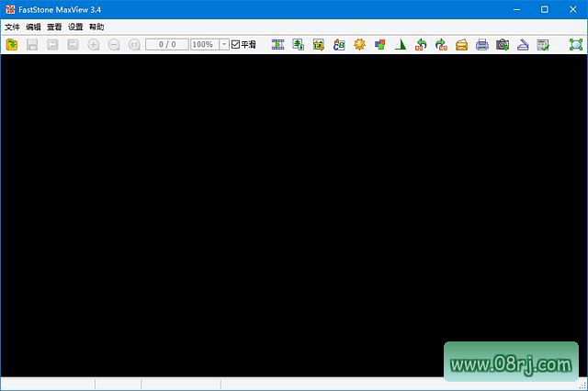Screen dimensions: 588x391
Task: Click the Open file folder icon
Action: (x=12, y=44)
